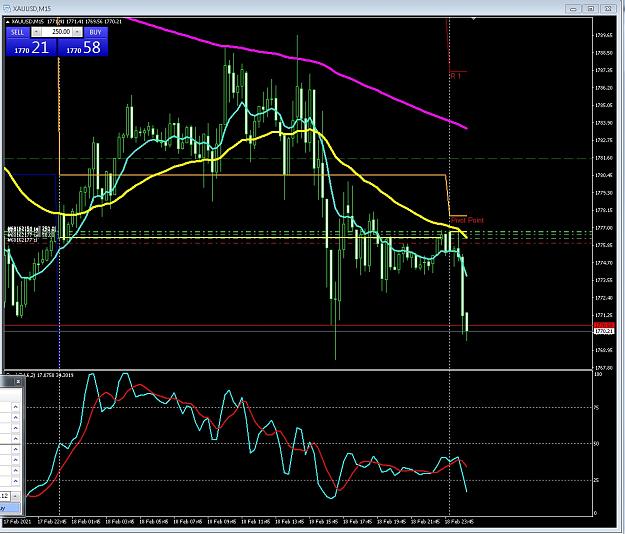This screenshot has width=625, height=534.
Task: Click the red price level tag on the price axis
Action: [x=603, y=325]
